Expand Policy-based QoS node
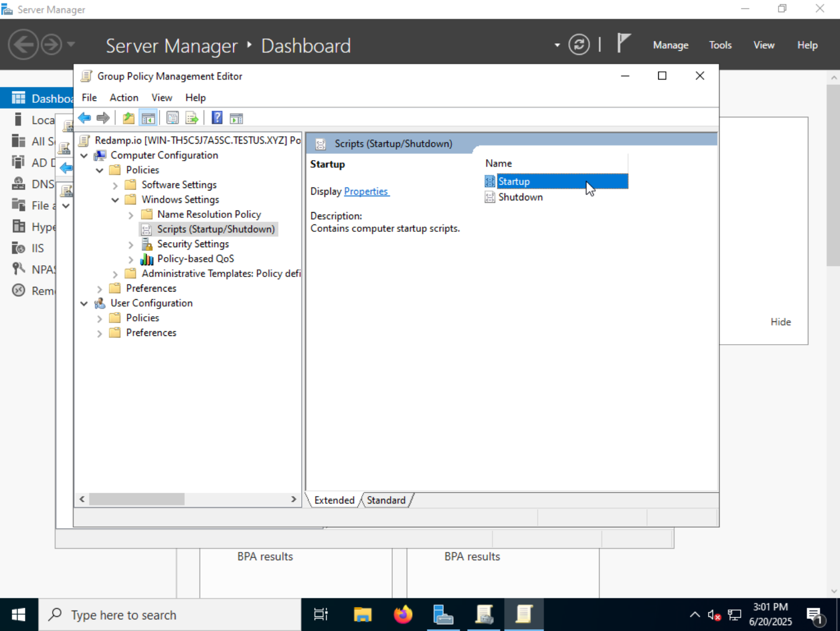840x631 pixels. point(131,259)
